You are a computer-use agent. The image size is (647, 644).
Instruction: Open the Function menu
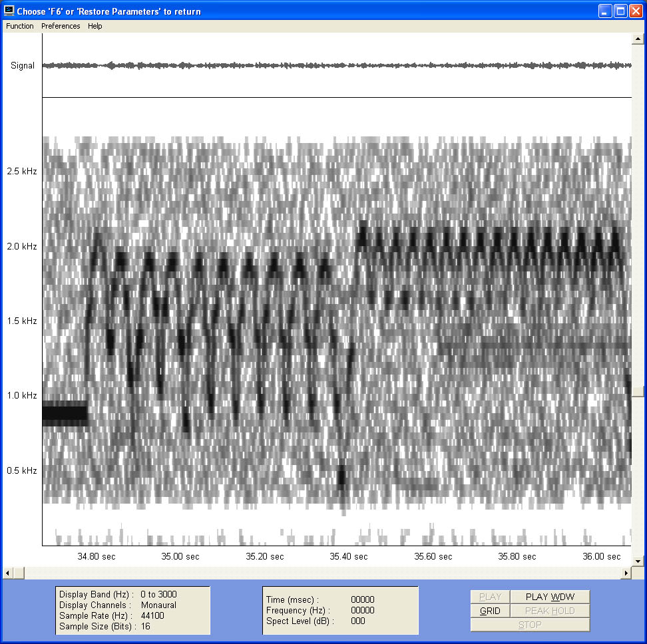(x=20, y=26)
